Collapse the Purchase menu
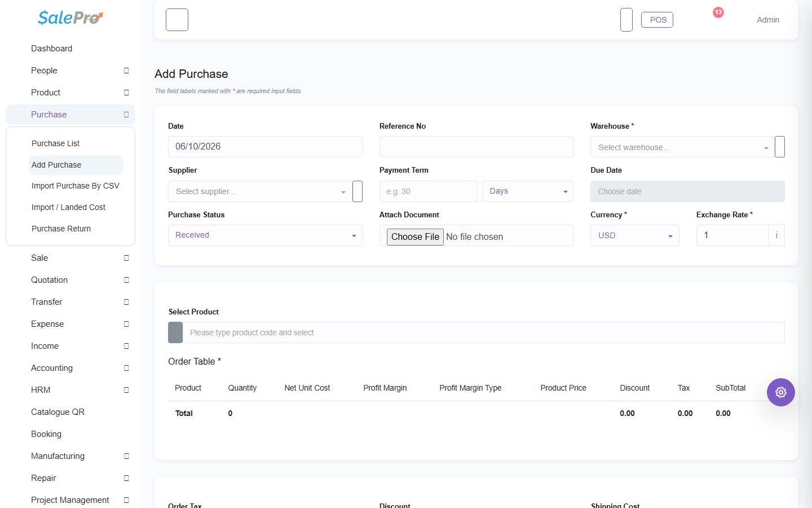 pos(70,115)
